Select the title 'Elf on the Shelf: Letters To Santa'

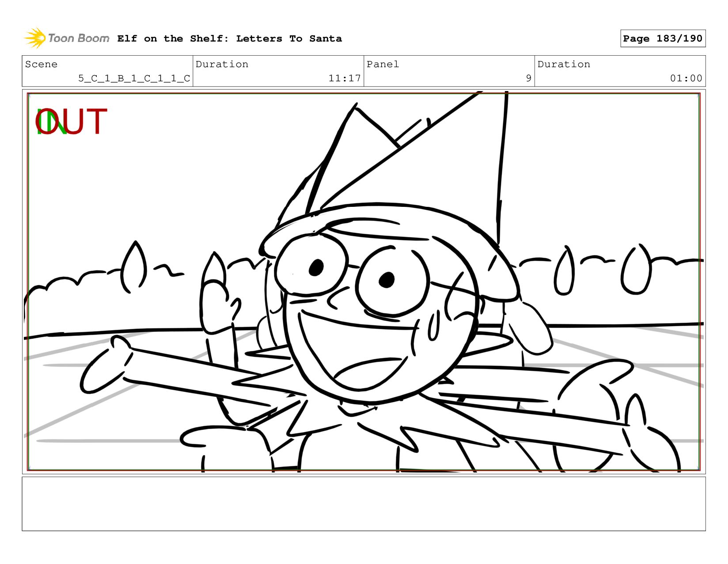click(229, 38)
